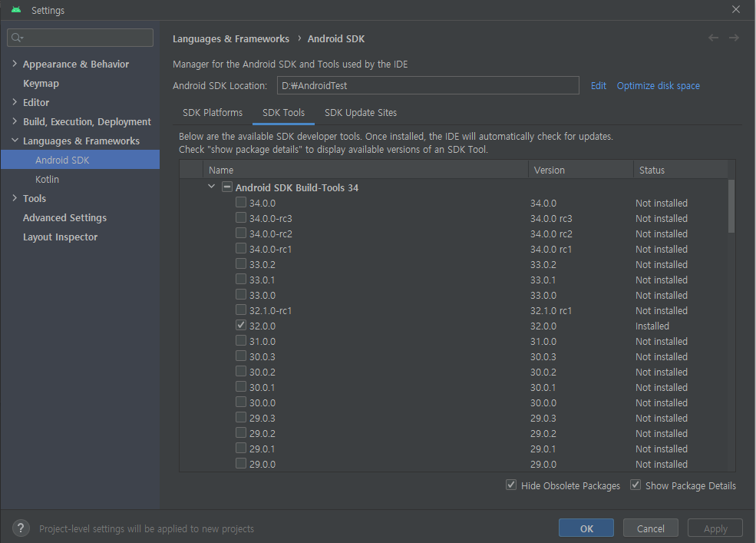This screenshot has width=756, height=543.
Task: Close the Settings dialog
Action: (x=736, y=9)
